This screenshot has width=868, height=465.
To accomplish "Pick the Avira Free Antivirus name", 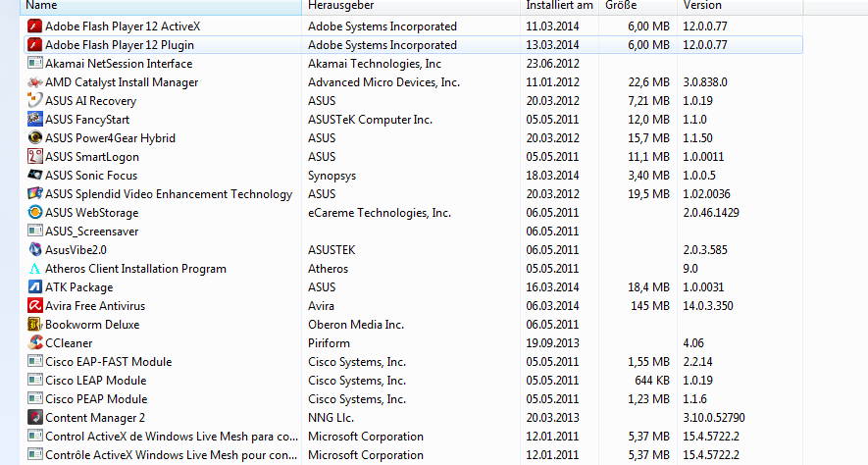I will (x=95, y=305).
